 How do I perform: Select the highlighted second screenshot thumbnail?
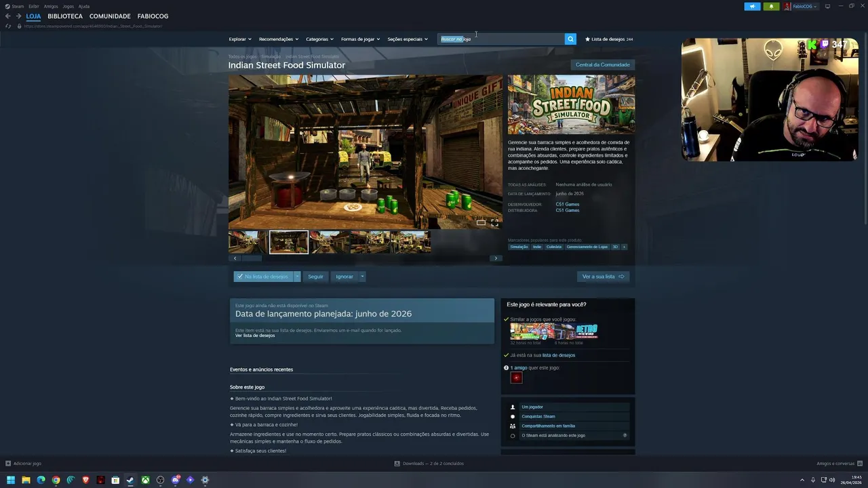point(289,242)
